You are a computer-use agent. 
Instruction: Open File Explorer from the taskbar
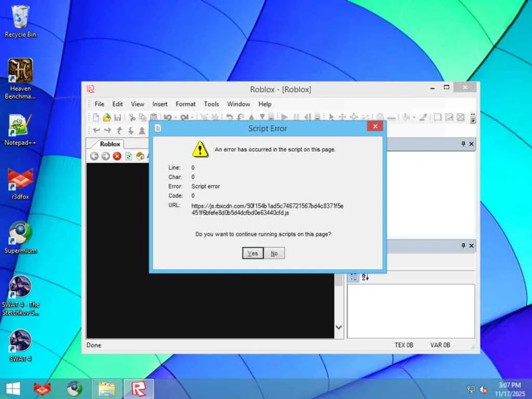point(107,389)
